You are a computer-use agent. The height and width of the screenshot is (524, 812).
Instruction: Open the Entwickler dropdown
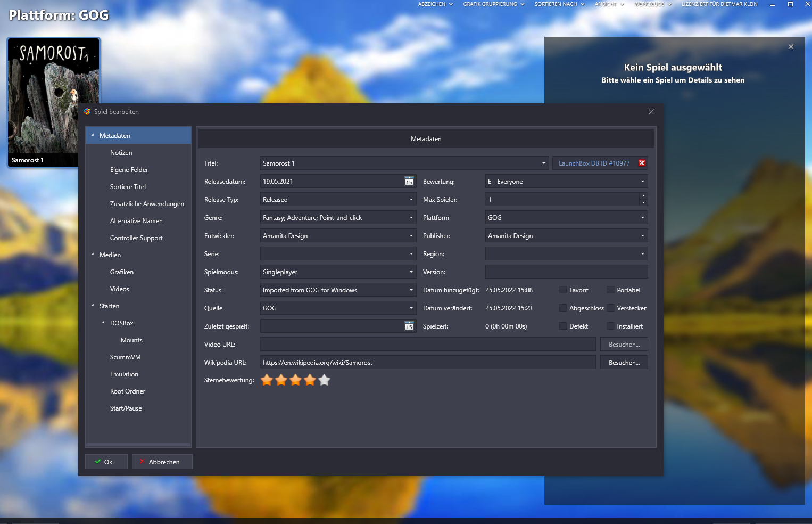(411, 236)
